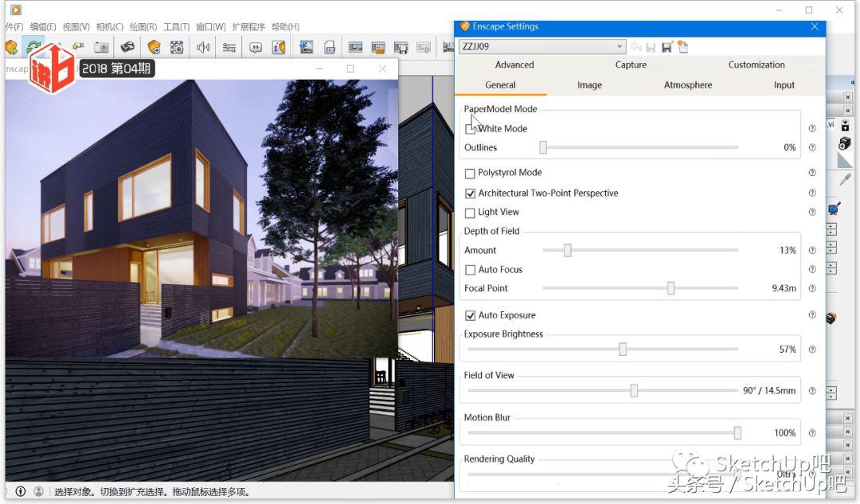The image size is (860, 504).
Task: Open the ZZJJ09 preset dropdown
Action: coord(620,47)
